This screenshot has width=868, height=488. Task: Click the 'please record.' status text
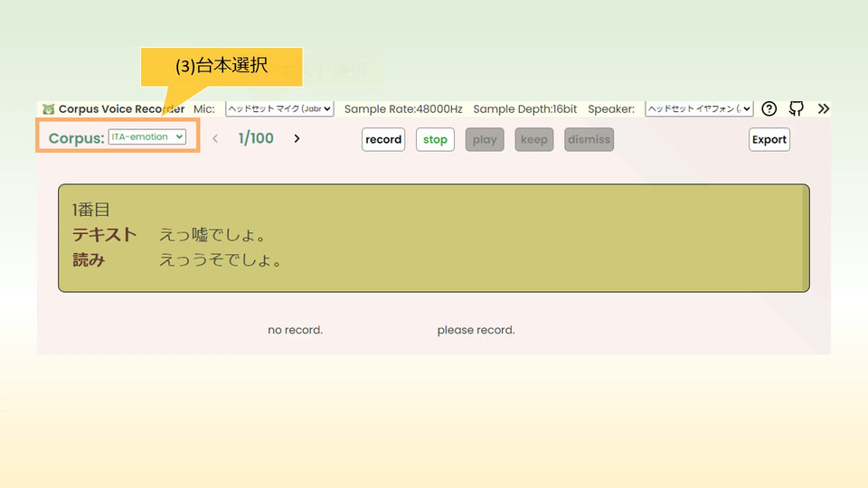476,330
